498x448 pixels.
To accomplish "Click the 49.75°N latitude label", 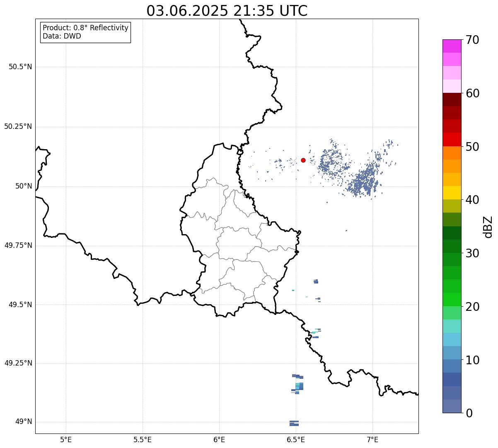I will tap(18, 245).
